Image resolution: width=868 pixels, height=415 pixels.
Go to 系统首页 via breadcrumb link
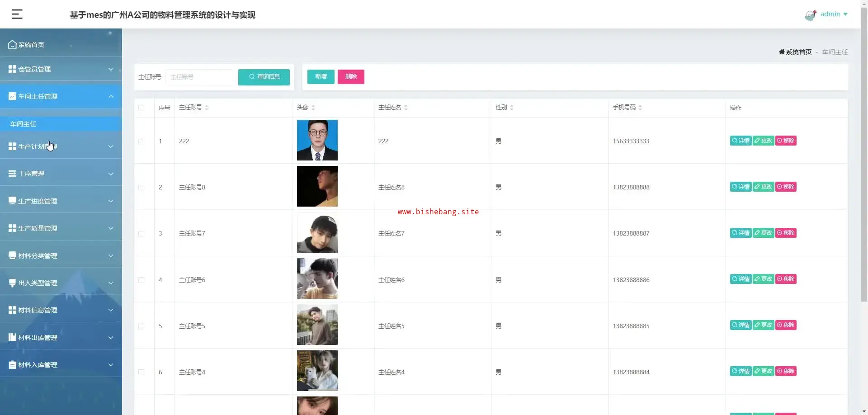(798, 52)
